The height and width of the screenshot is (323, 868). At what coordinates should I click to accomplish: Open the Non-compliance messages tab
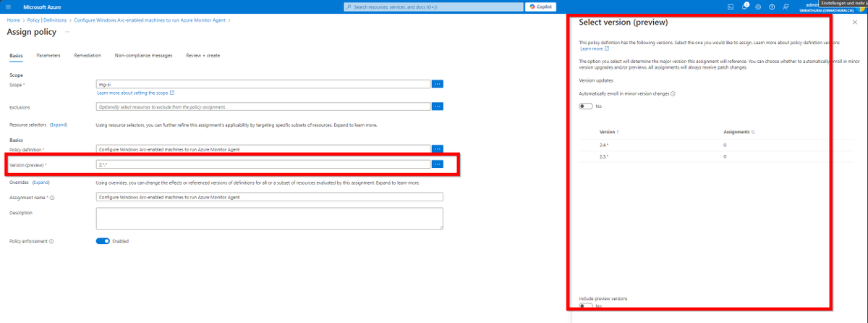coord(143,55)
